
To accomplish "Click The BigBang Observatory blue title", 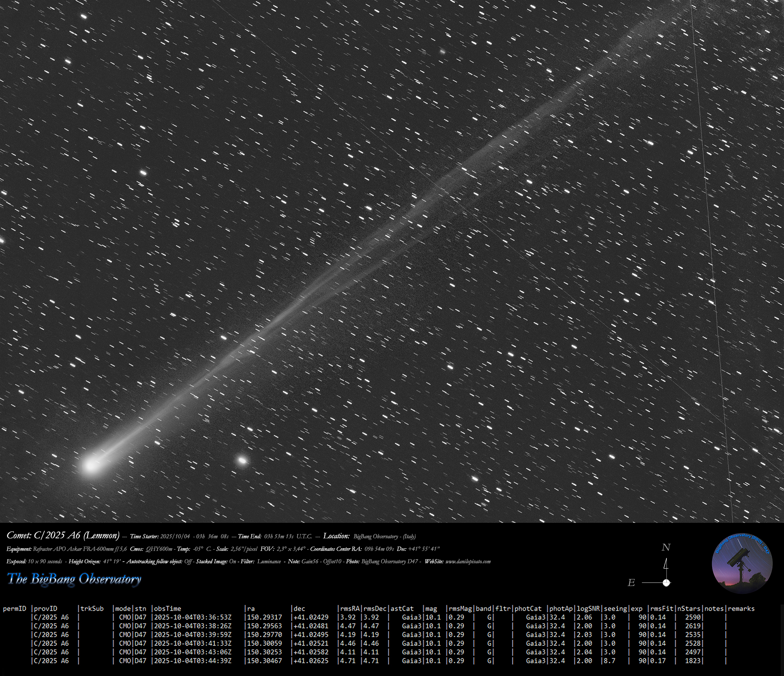I will click(x=74, y=579).
